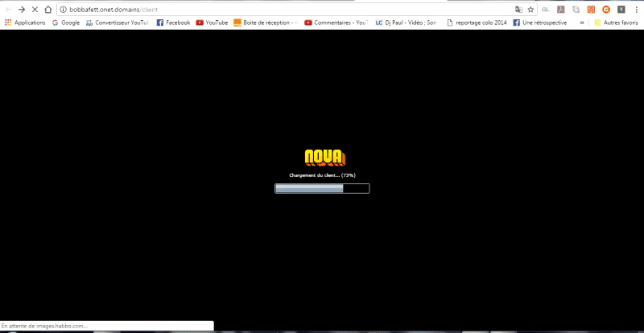Open Une rétrospective bookmark
644x333 pixels.
click(540, 23)
